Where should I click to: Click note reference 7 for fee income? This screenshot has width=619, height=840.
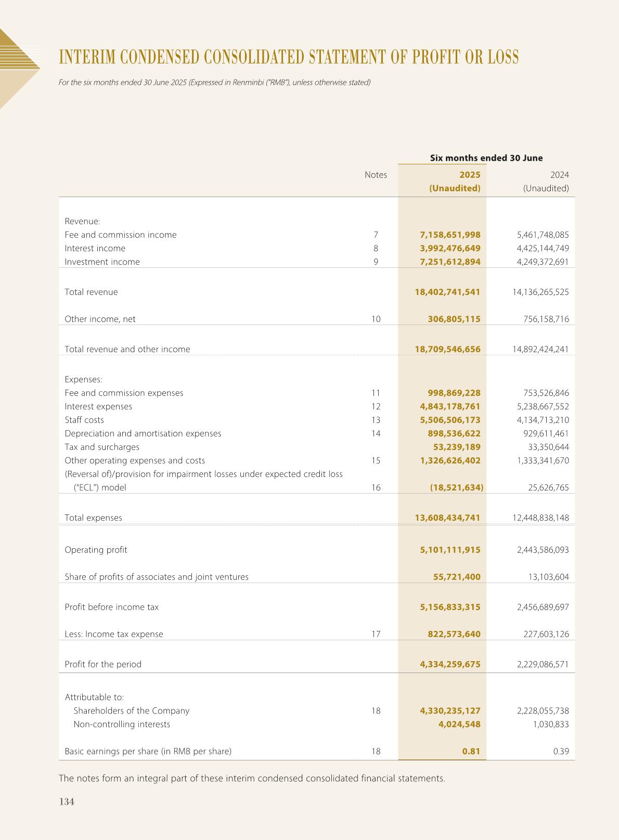click(376, 235)
